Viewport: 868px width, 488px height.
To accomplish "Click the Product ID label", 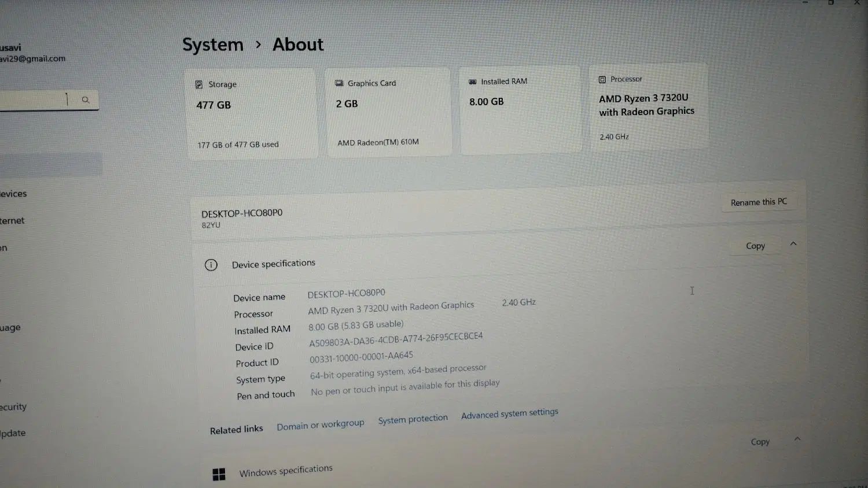I will coord(257,363).
